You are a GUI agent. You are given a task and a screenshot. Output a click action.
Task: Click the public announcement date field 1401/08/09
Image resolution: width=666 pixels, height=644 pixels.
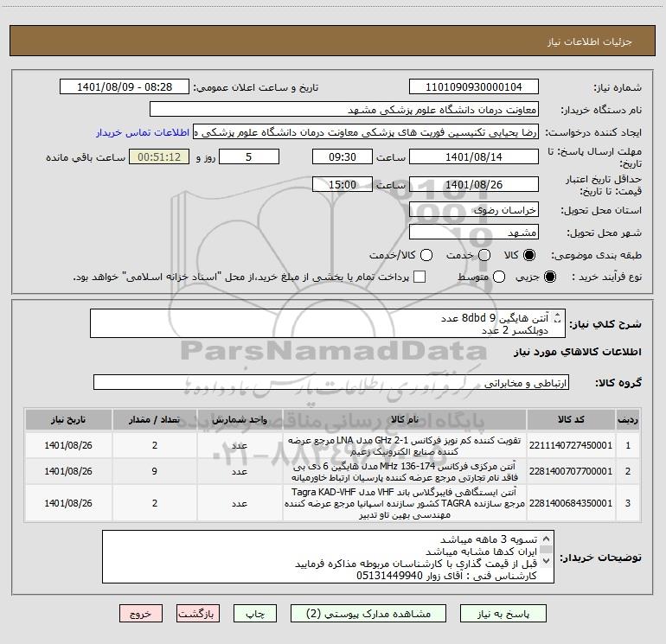125,86
